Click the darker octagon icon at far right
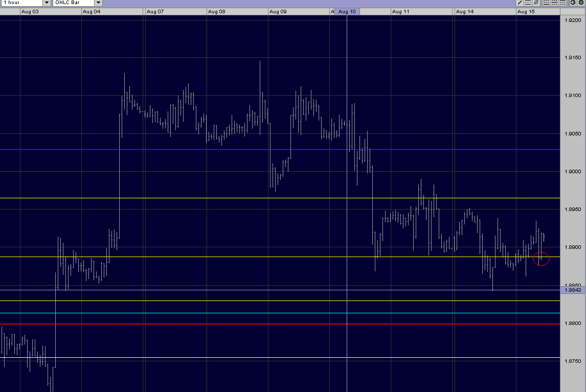This screenshot has height=392, width=586. point(581,3)
